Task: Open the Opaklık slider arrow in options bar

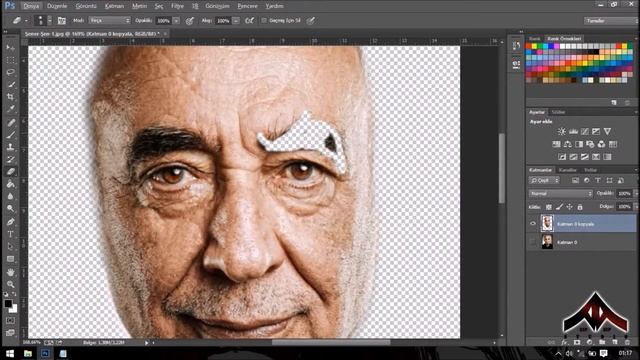Action: [x=176, y=20]
